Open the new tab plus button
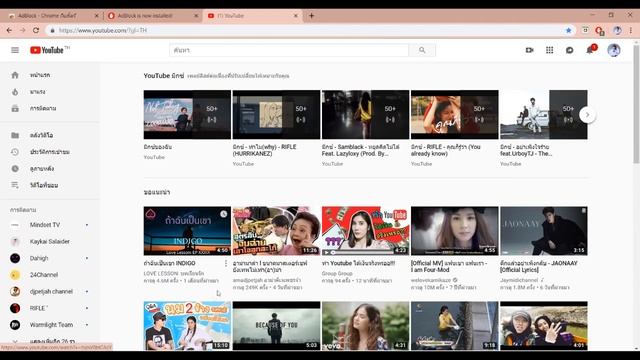Viewport: 640px width, 360px height. [x=311, y=16]
